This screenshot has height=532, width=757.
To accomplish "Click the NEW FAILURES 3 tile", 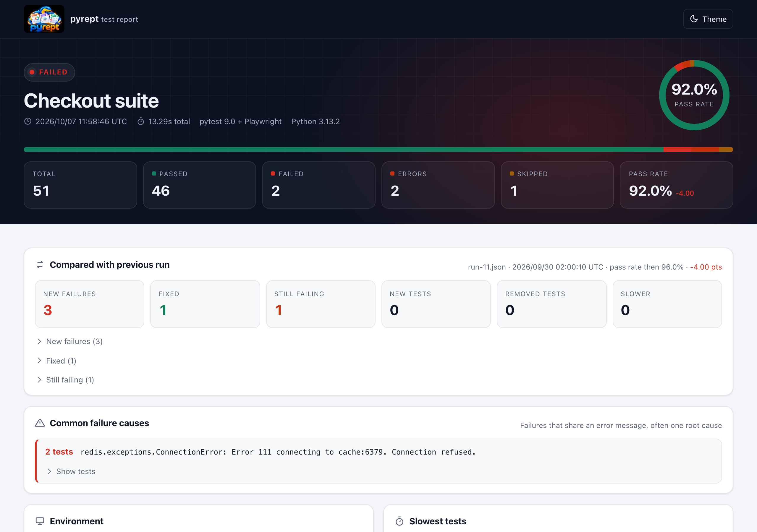I will pyautogui.click(x=89, y=304).
